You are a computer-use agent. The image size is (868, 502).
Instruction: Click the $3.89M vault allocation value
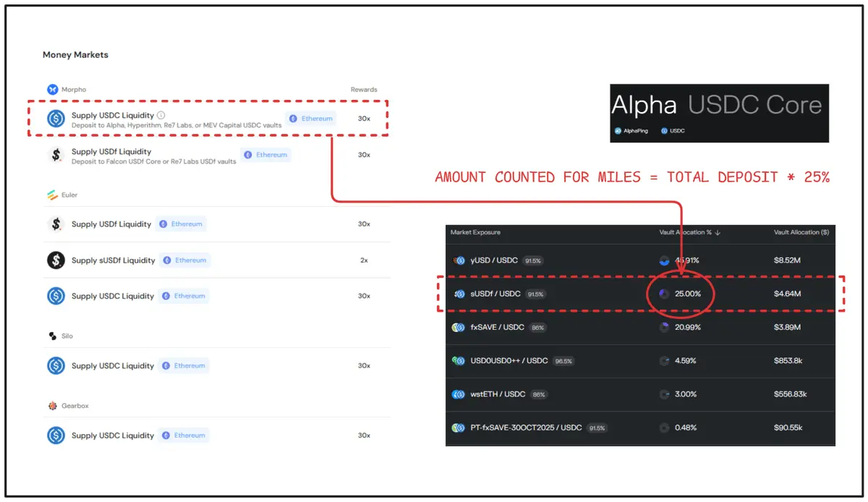(788, 328)
